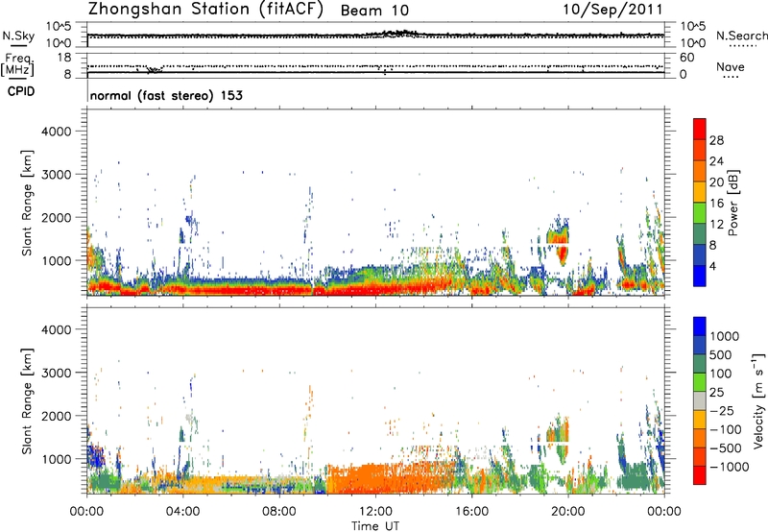768x532 pixels.
Task: Select the 'Freq. [MHz]' axis label
Action: coord(17,64)
